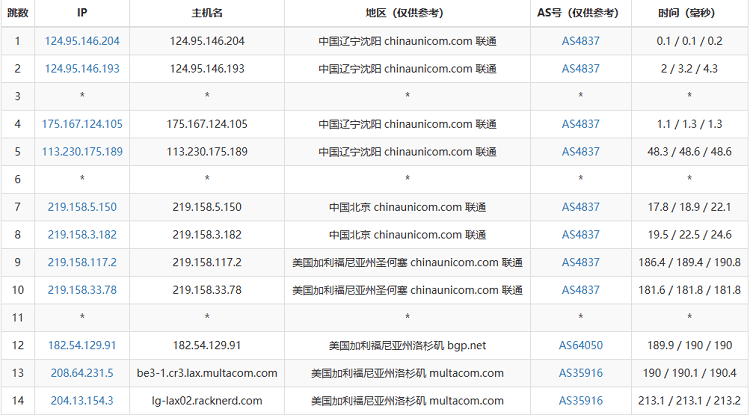Open IP link 219.158.3.182
The width and height of the screenshot is (750, 415).
point(82,235)
